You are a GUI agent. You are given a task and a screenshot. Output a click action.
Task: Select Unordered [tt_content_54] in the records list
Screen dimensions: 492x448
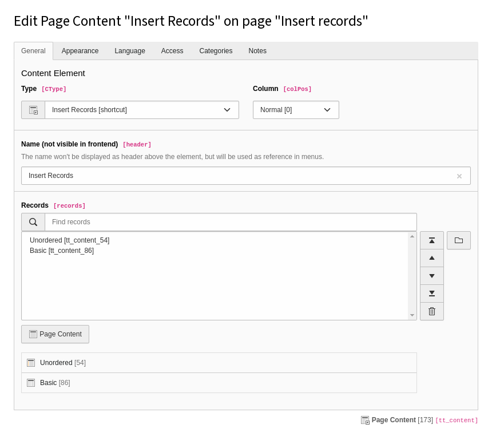69,240
